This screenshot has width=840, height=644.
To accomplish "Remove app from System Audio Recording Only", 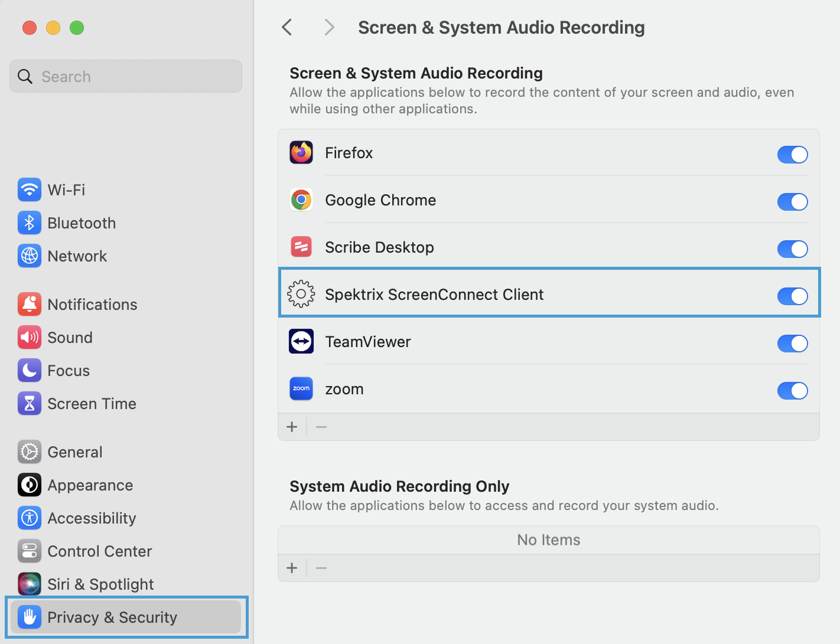I will 321,568.
